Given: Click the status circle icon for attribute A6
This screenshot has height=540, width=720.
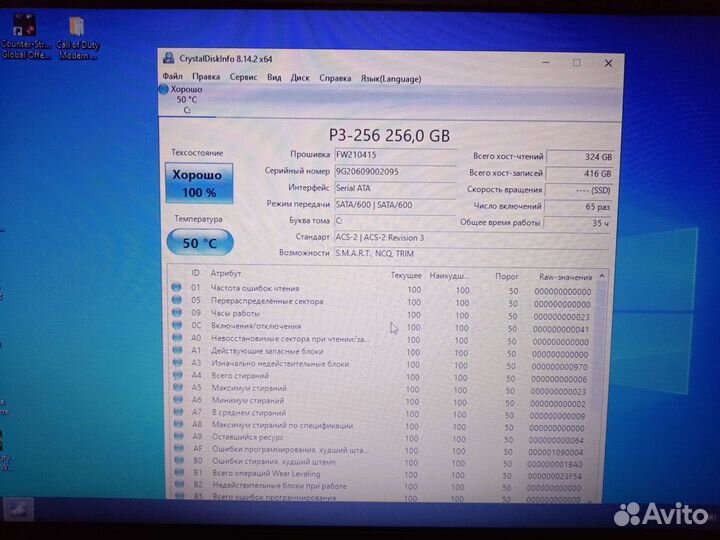Looking at the screenshot, I should (x=178, y=399).
